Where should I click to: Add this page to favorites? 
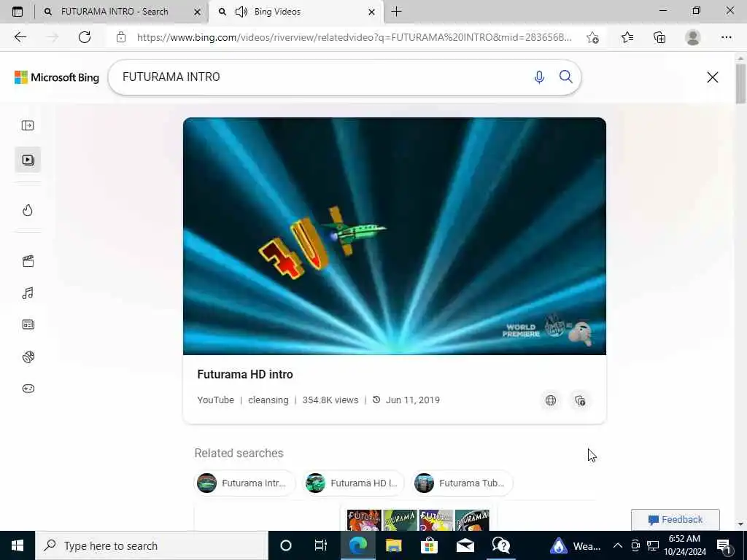point(592,37)
